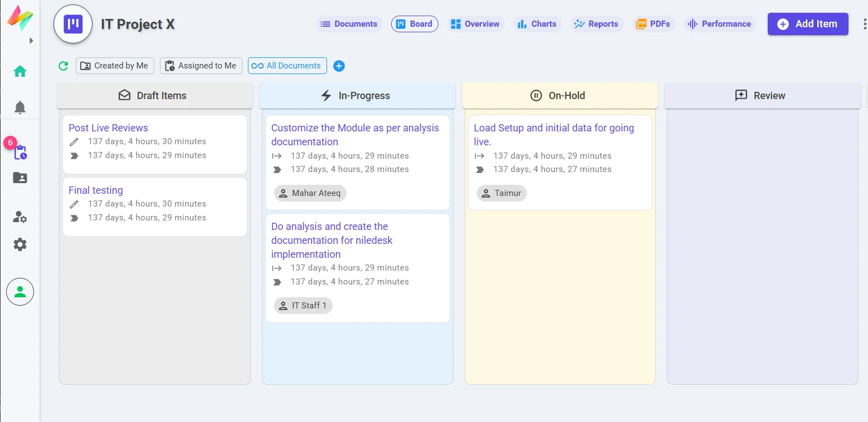868x422 pixels.
Task: Click the app logo in top-left corner
Action: (x=19, y=18)
